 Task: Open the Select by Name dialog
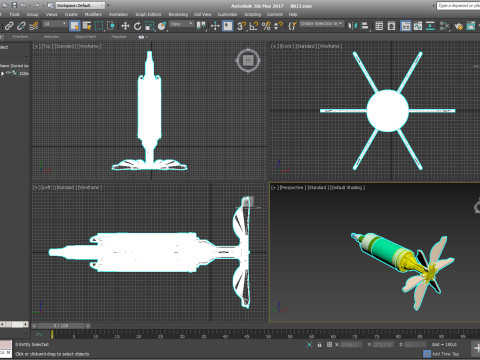click(x=87, y=26)
